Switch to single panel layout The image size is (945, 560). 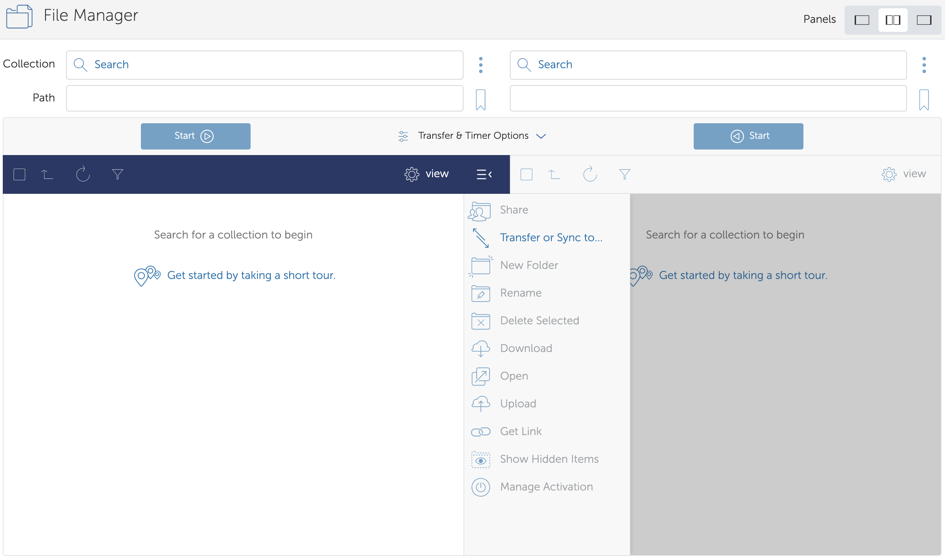coord(862,20)
